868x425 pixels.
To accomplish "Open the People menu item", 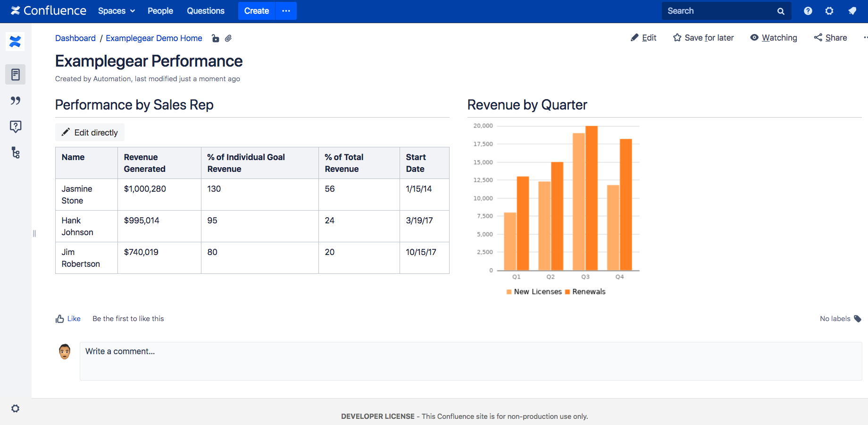I will click(x=160, y=11).
